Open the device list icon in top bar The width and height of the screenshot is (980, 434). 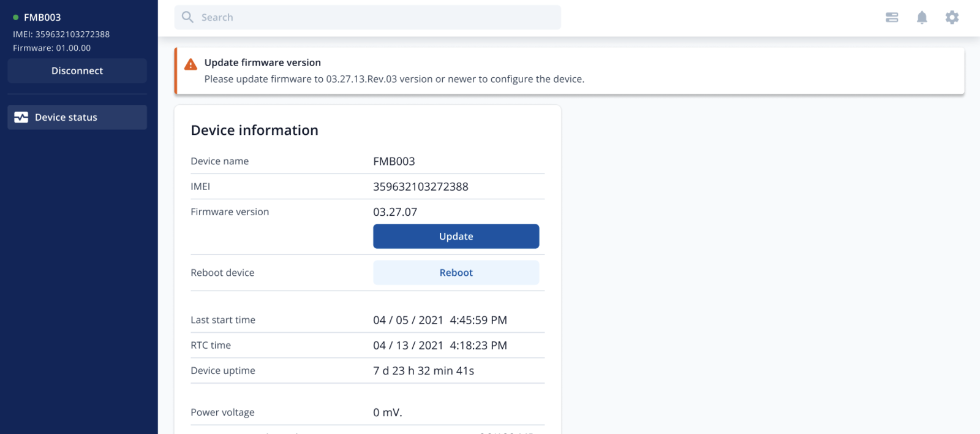pos(892,17)
